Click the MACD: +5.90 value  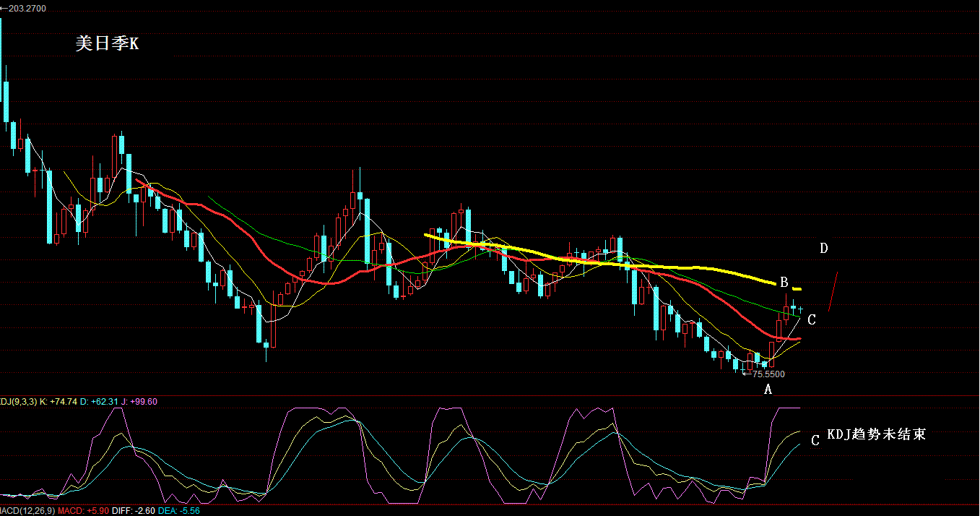pos(82,510)
